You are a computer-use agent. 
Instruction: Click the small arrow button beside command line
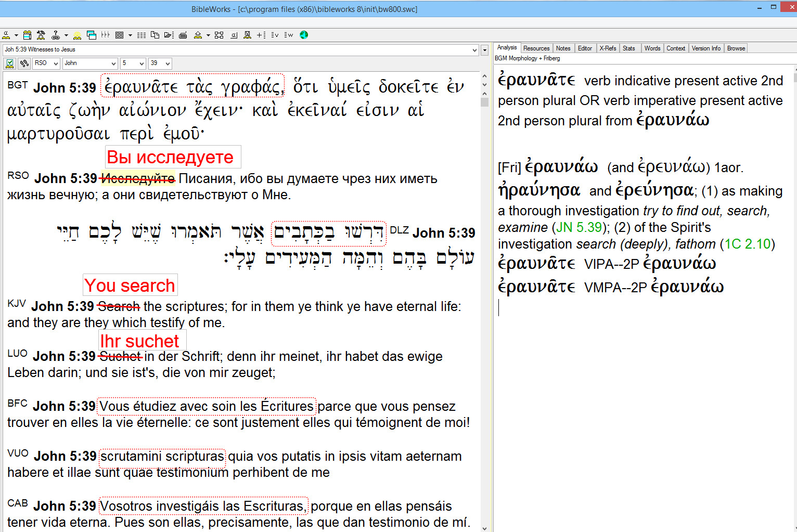pyautogui.click(x=485, y=50)
